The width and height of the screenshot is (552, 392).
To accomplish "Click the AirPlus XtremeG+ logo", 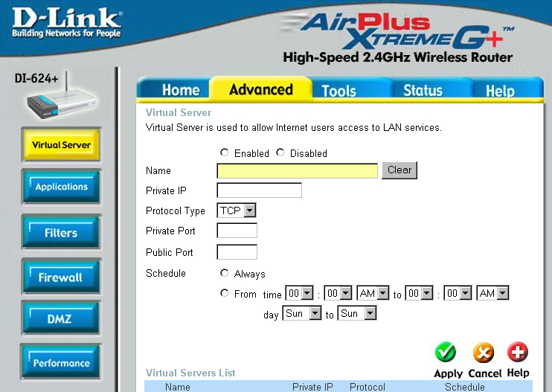I will point(398,31).
